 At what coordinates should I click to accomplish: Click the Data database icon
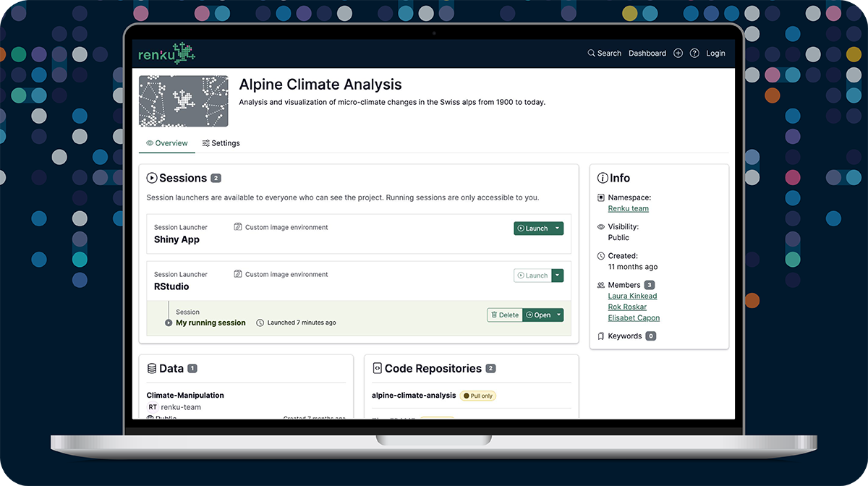(152, 369)
